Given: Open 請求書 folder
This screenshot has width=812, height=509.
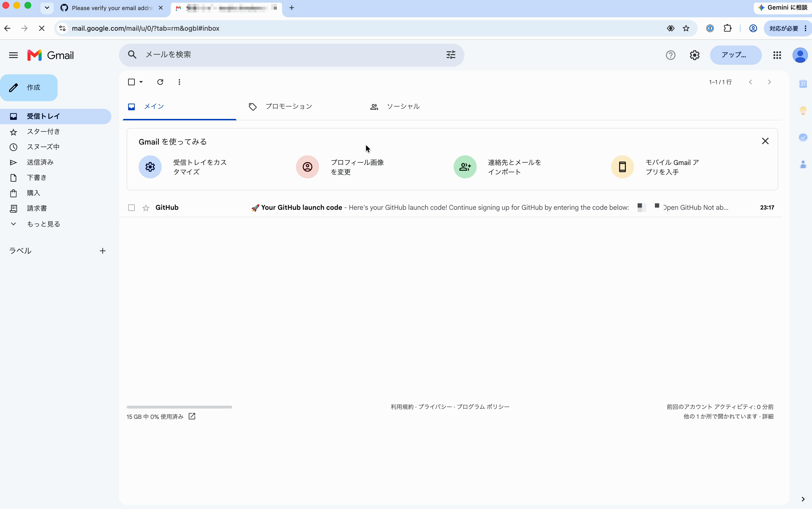Looking at the screenshot, I should [x=56, y=208].
